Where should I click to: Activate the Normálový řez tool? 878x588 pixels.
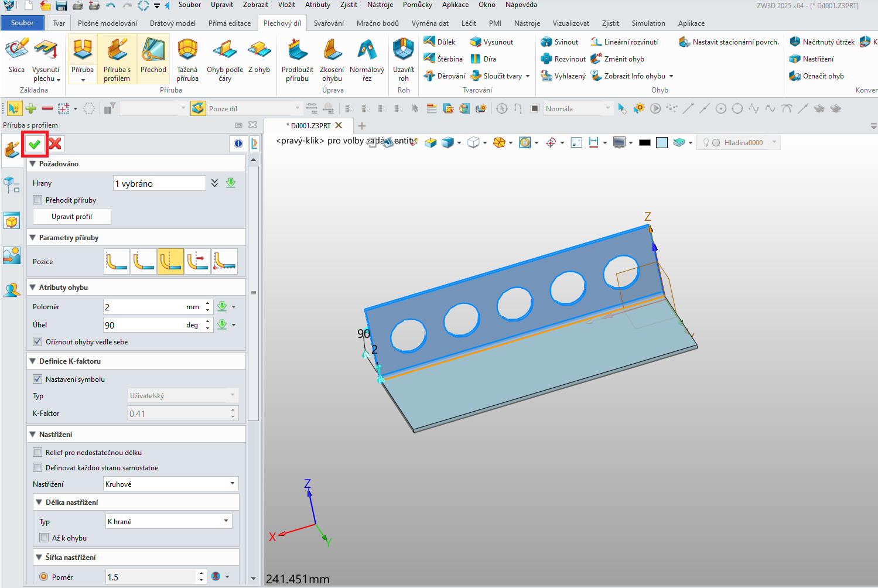click(367, 60)
